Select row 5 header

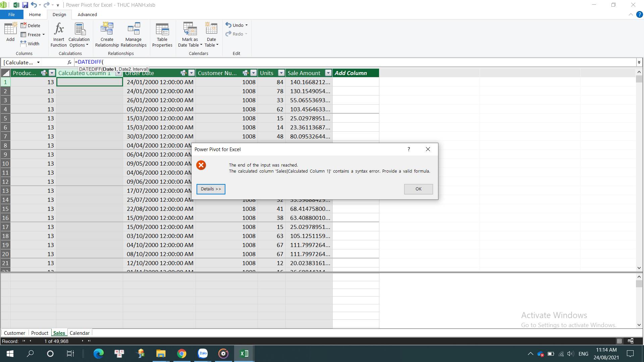click(5, 118)
